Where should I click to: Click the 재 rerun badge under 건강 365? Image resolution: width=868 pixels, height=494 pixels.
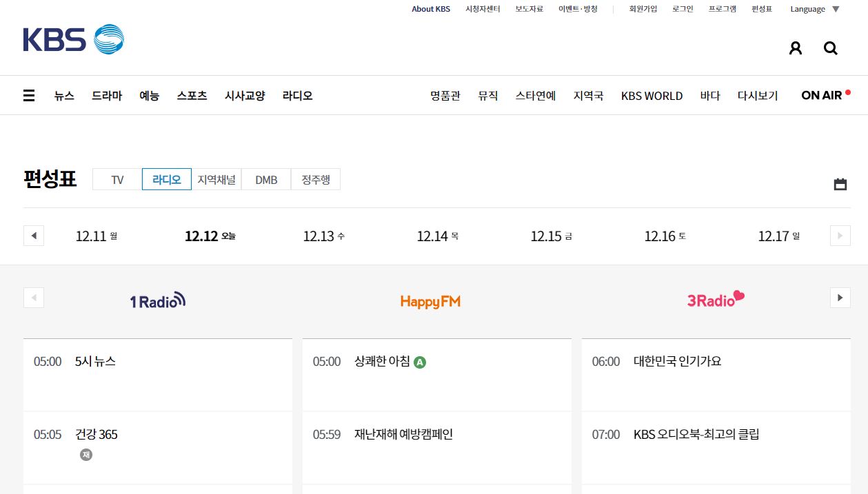pos(85,455)
